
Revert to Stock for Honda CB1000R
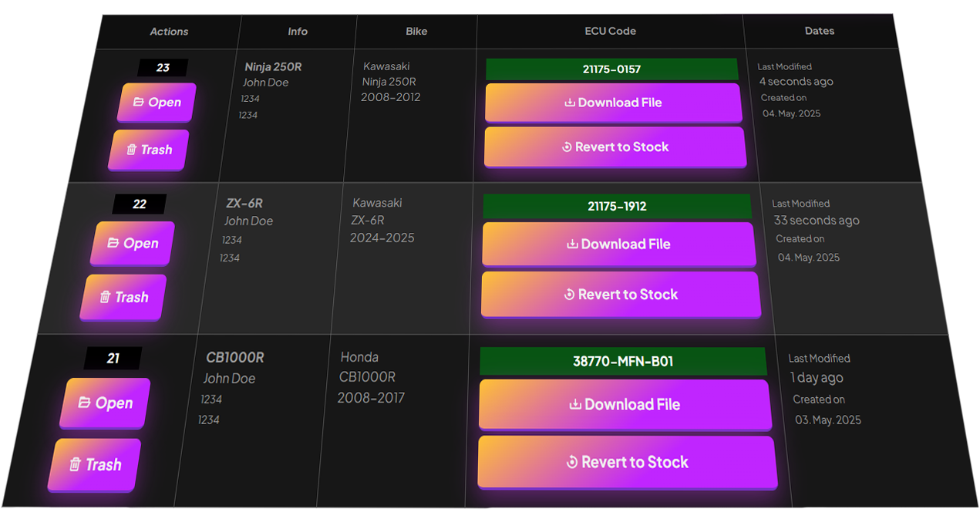[627, 462]
